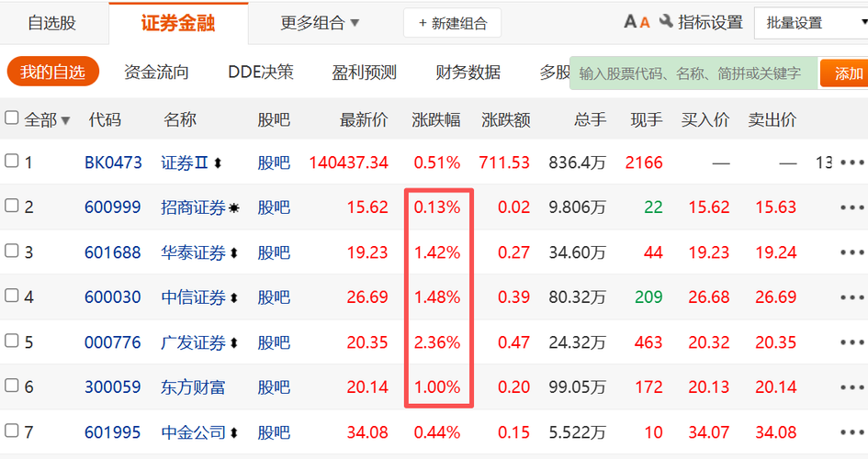Open more options for 招商证券 row
Viewport: 868px width, 459px height.
(x=851, y=207)
